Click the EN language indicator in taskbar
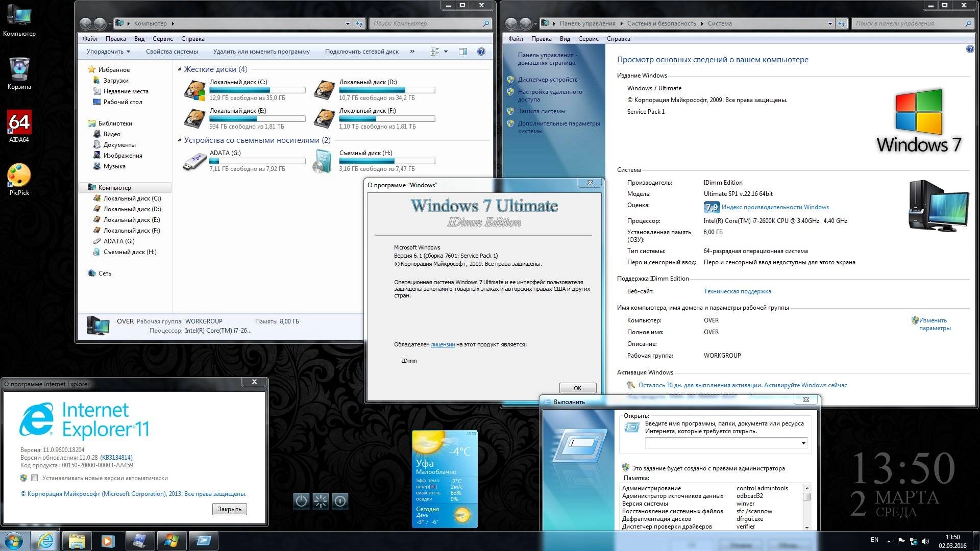This screenshot has height=551, width=980. [874, 540]
